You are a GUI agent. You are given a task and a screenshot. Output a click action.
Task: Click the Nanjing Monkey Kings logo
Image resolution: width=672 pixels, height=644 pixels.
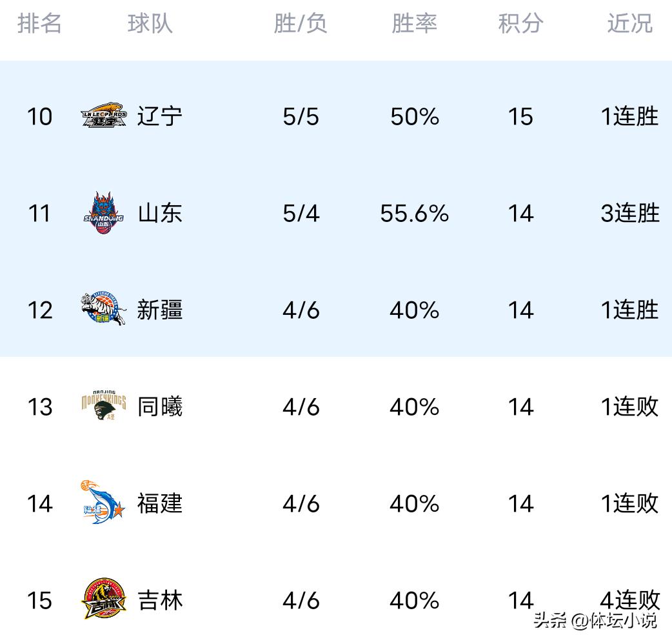coord(103,406)
